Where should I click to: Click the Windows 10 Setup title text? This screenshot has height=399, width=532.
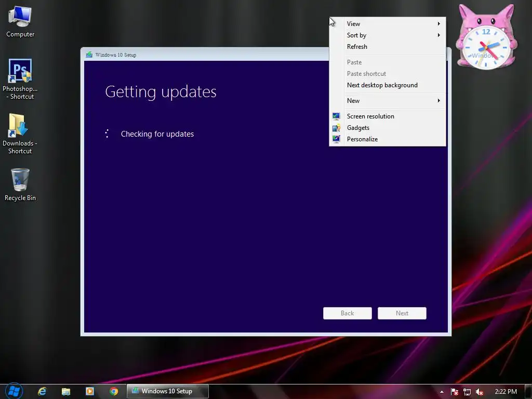pyautogui.click(x=116, y=55)
